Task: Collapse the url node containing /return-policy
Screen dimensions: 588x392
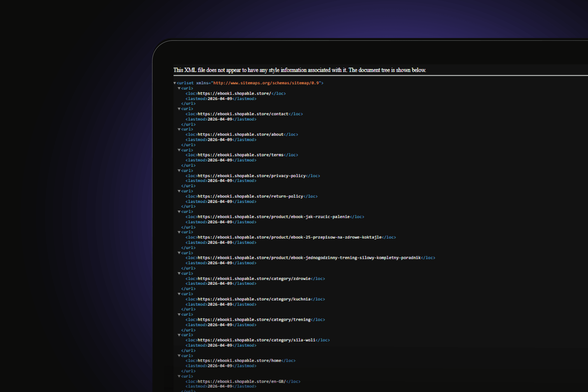Action: (179, 191)
